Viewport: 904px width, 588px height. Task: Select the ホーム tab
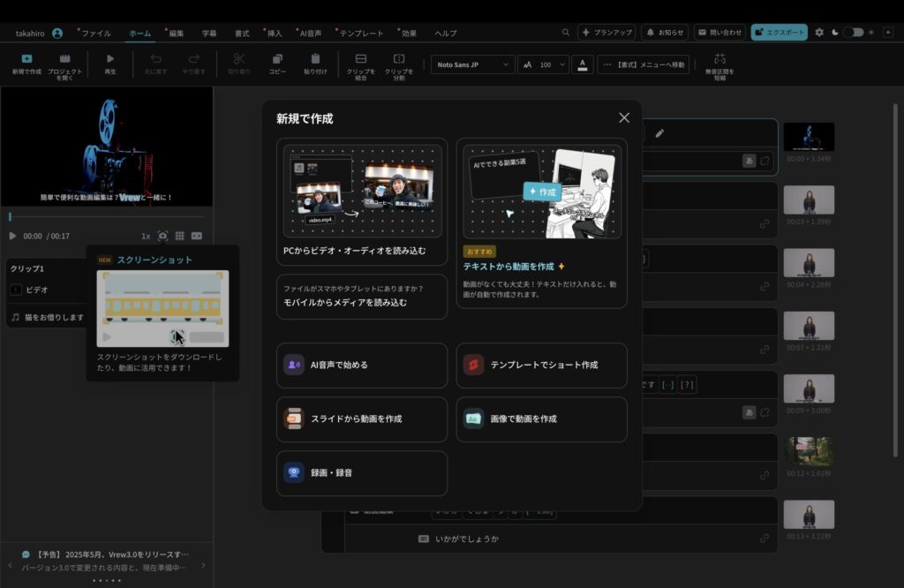point(140,34)
